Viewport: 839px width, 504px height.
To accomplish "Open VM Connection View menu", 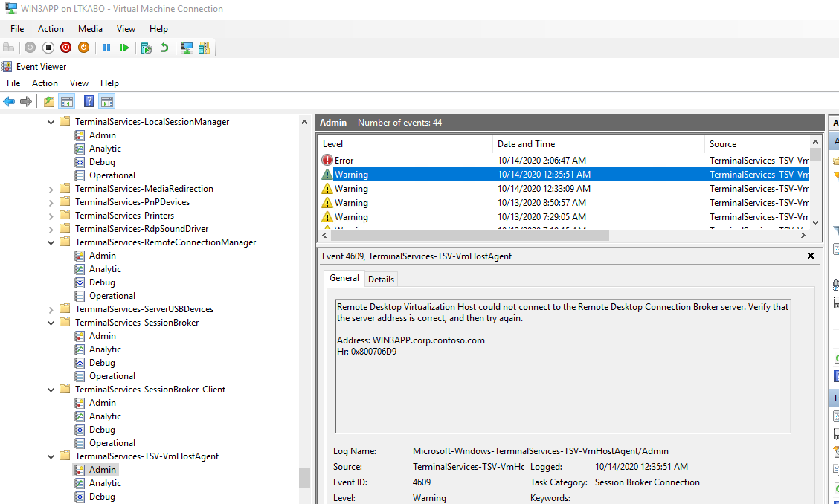I will pyautogui.click(x=126, y=29).
